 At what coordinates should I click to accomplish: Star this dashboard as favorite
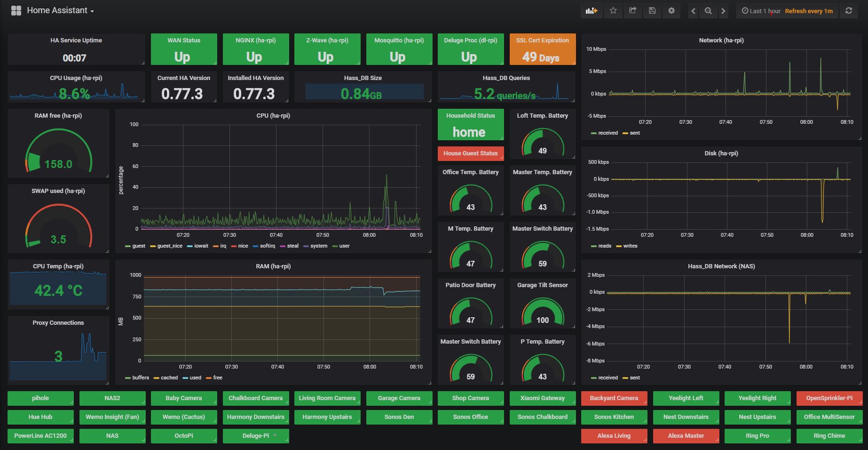(x=613, y=11)
